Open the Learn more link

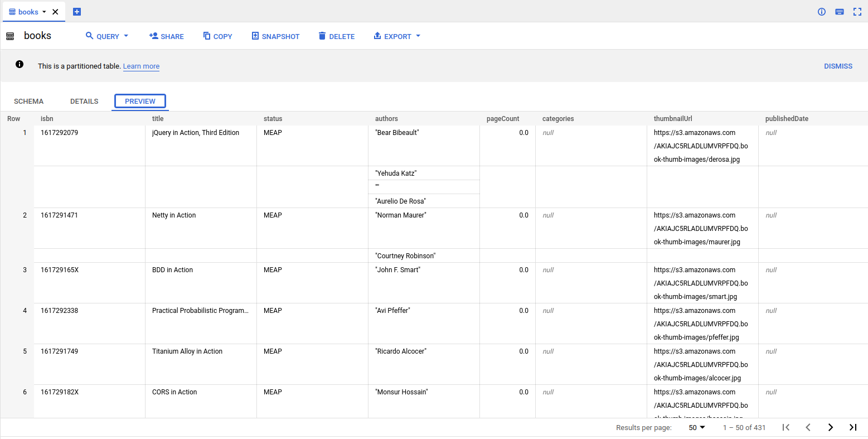(141, 66)
